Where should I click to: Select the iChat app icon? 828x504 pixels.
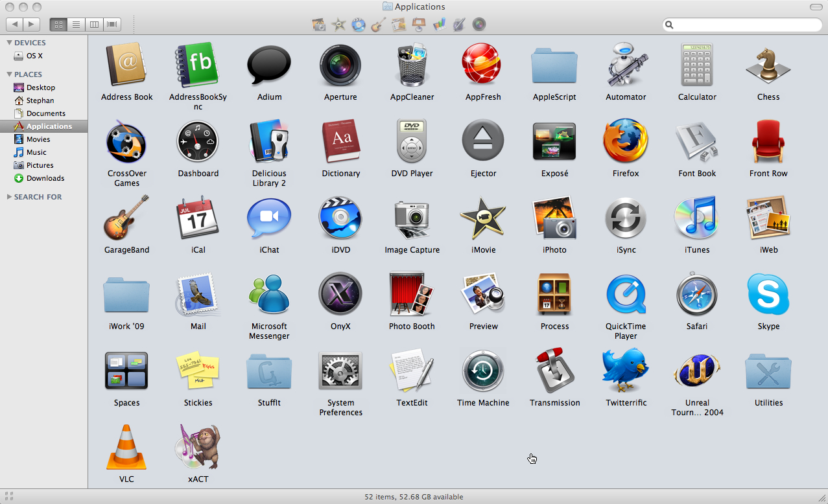[x=269, y=218]
